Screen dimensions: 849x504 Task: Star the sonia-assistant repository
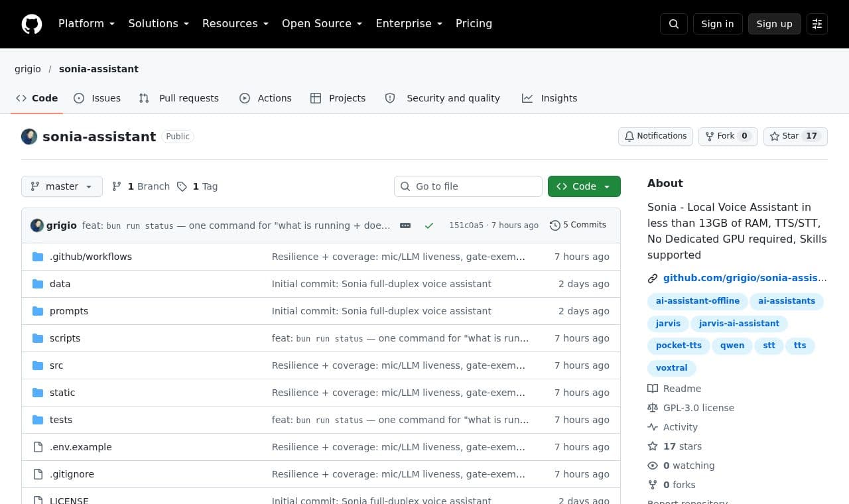795,137
